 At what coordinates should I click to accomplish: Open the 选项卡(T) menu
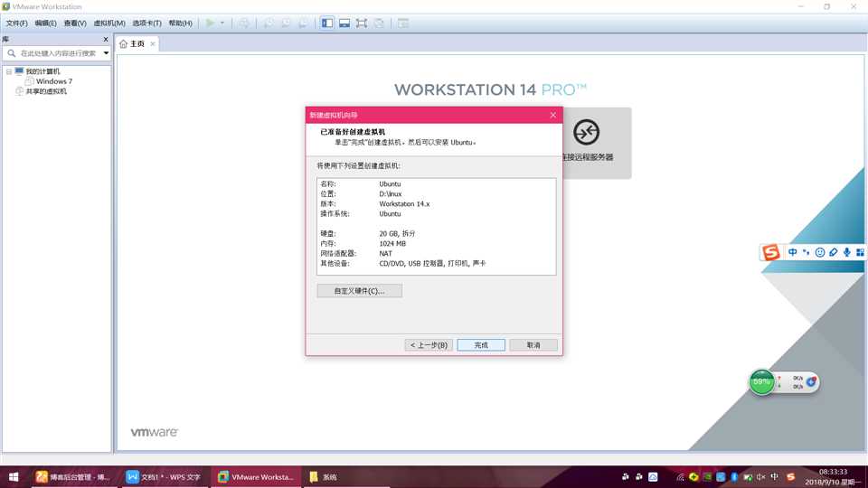146,23
